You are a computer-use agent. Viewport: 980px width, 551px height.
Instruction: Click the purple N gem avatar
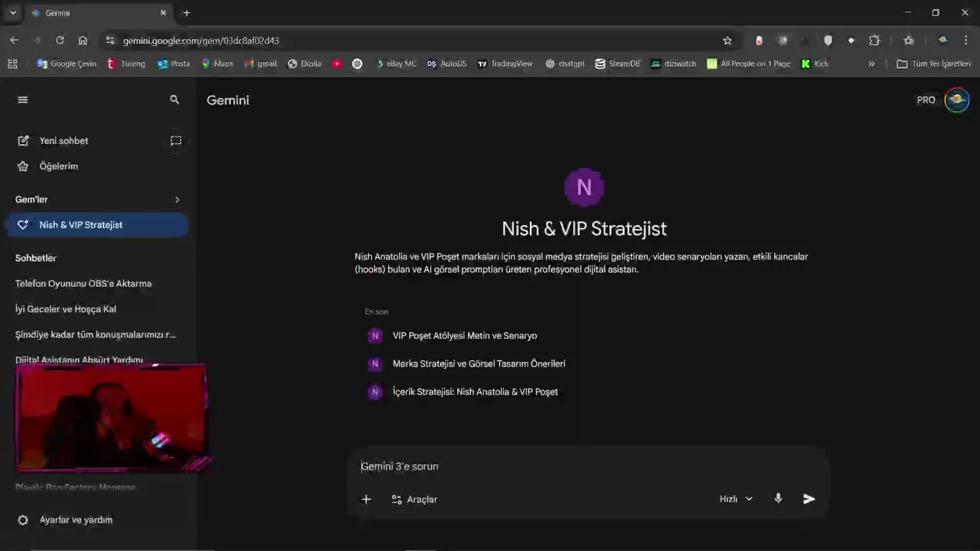(584, 187)
